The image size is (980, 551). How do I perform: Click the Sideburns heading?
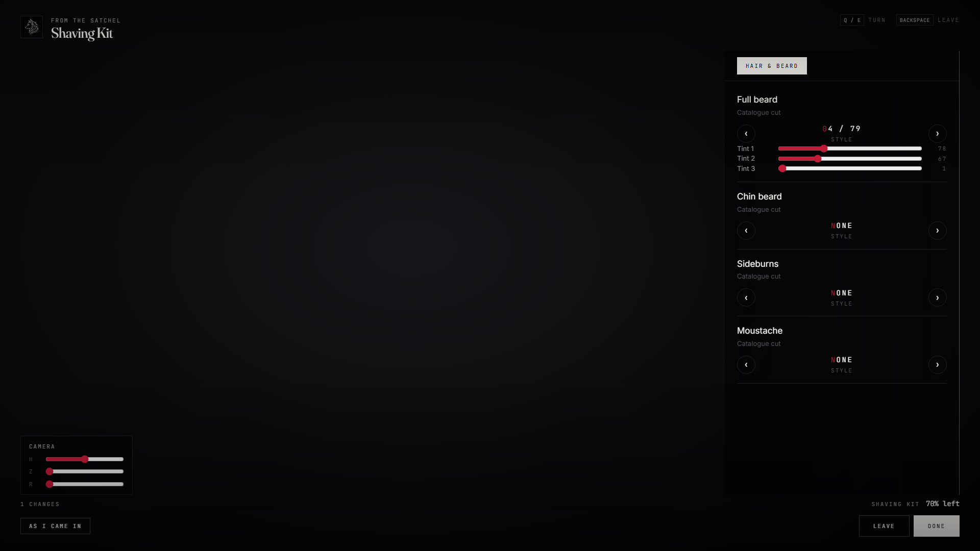tap(757, 264)
